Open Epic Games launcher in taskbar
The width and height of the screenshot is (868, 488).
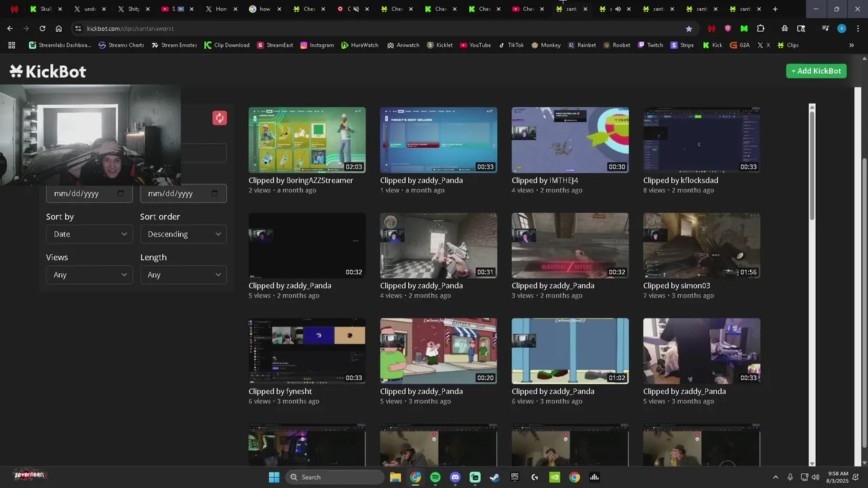515,477
